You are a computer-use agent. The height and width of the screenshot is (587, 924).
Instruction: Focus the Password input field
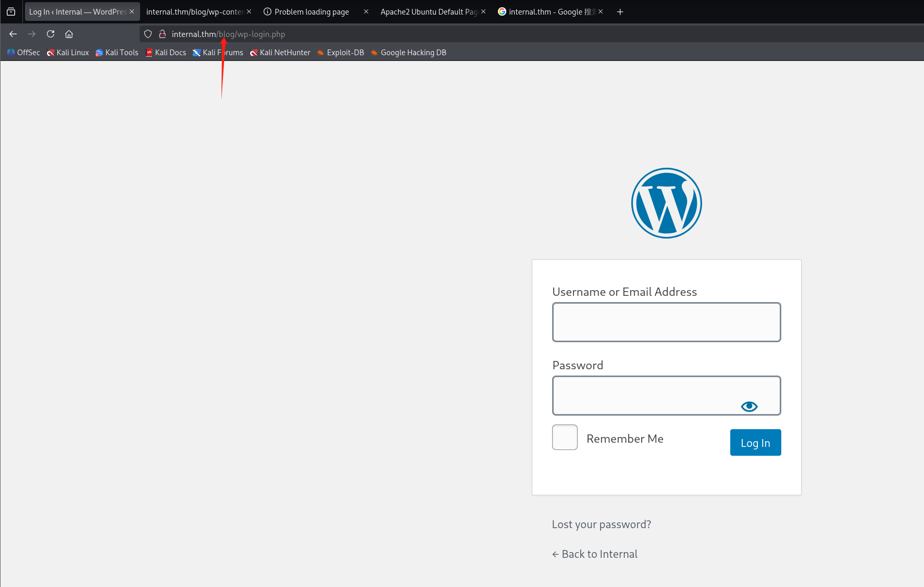click(x=667, y=395)
